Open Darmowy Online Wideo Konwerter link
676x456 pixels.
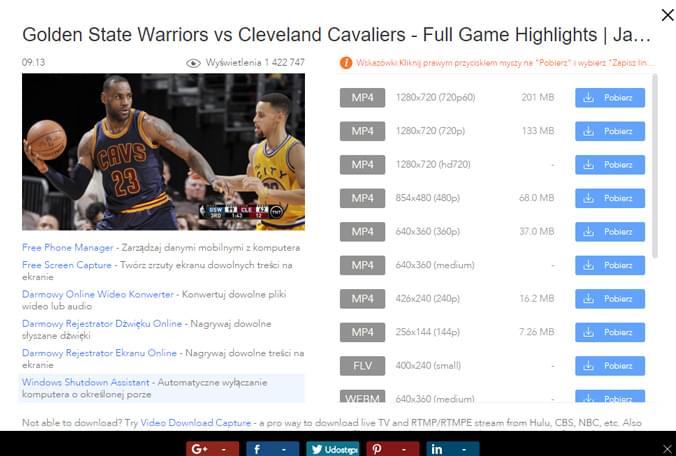click(x=98, y=294)
